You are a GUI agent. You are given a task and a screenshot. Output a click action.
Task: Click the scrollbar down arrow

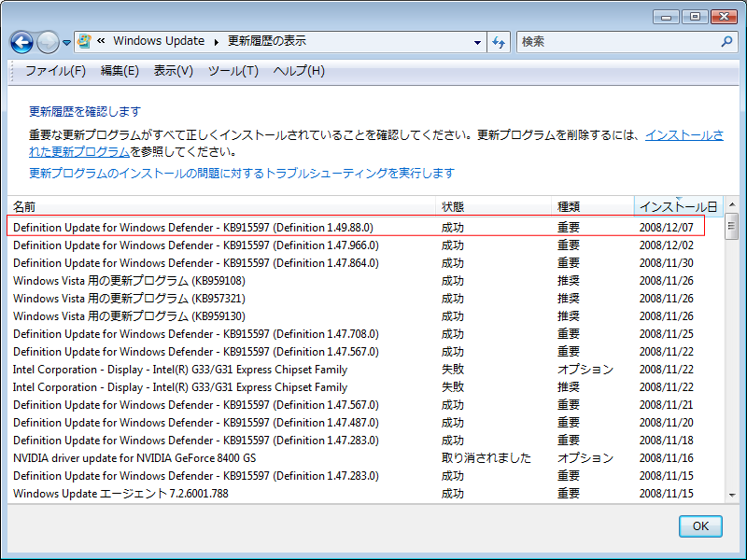732,496
